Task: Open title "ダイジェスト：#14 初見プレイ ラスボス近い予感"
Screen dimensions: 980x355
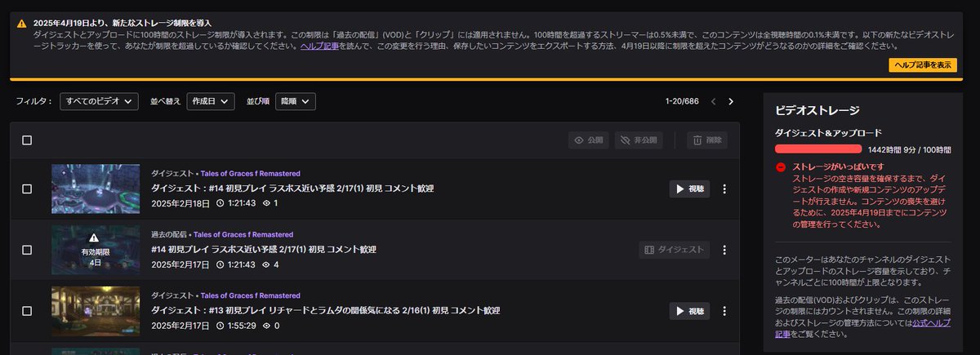Action: tap(292, 188)
